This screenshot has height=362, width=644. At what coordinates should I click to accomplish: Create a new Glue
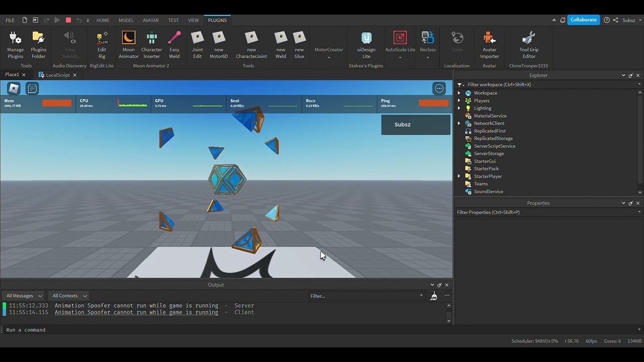[299, 45]
